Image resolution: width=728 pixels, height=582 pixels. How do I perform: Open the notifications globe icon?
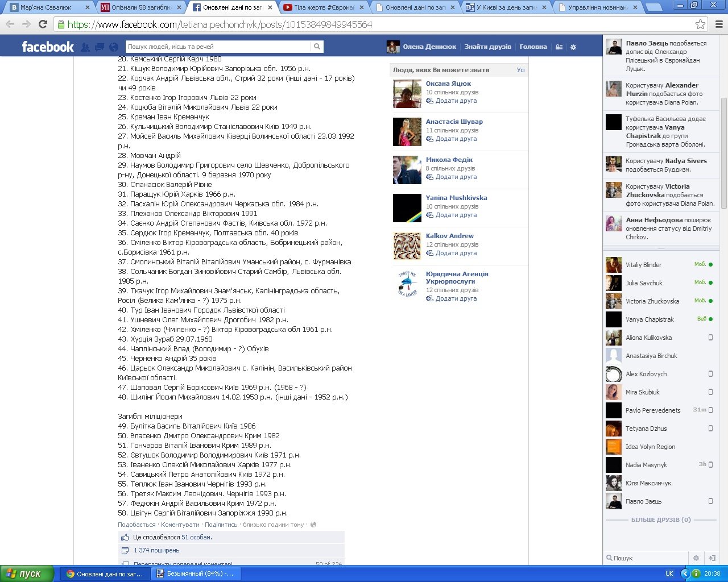coord(114,47)
